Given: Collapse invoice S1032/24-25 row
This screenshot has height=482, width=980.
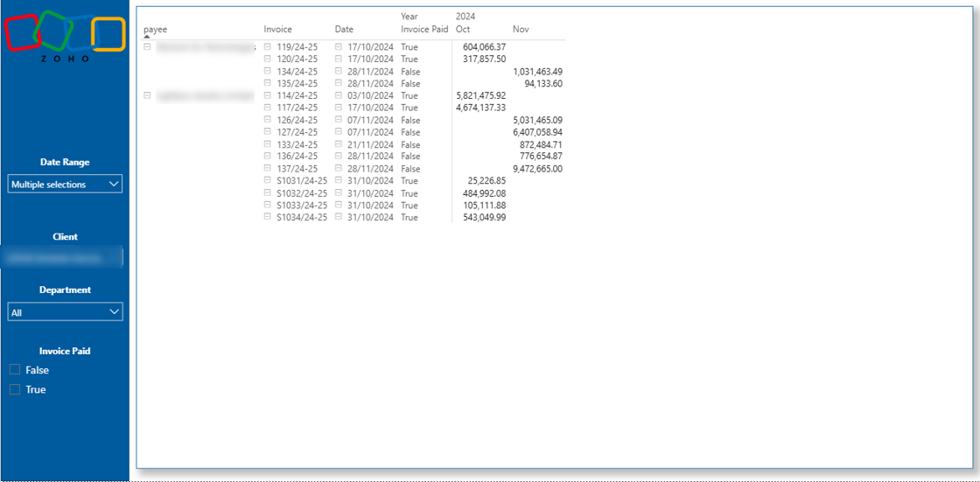Looking at the screenshot, I should pos(268,192).
